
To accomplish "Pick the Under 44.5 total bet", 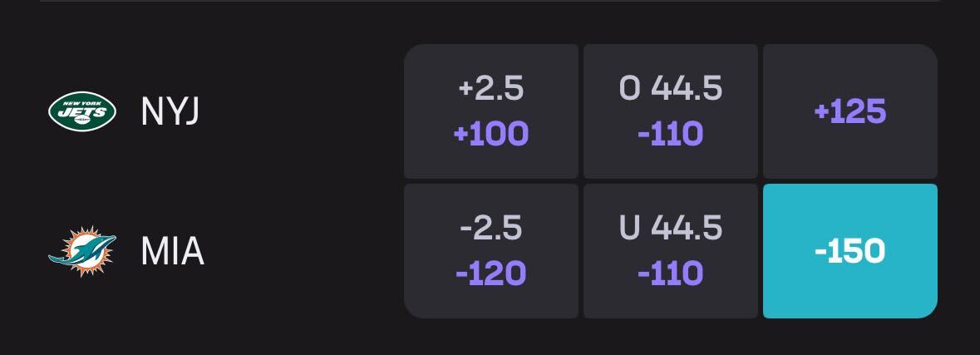I will tap(670, 250).
